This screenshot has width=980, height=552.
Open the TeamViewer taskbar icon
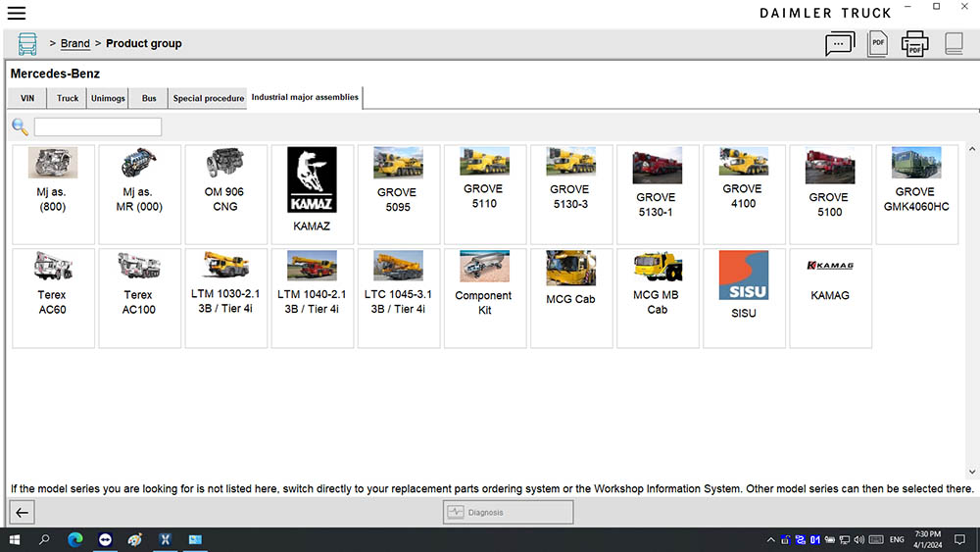point(105,539)
